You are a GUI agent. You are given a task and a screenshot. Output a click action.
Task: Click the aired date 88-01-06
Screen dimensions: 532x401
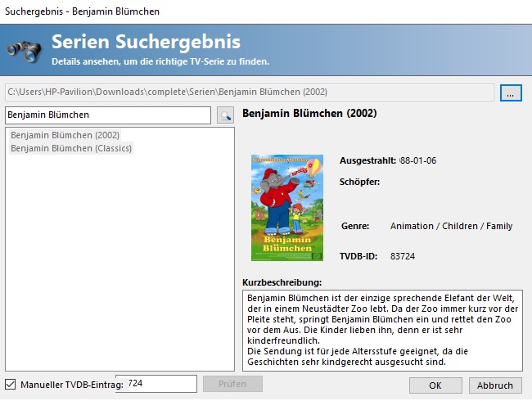pos(418,160)
